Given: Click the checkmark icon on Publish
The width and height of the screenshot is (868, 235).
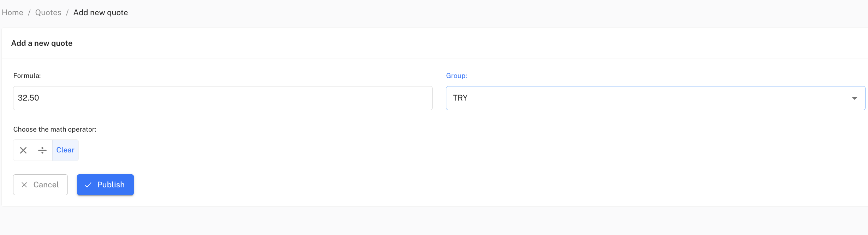Looking at the screenshot, I should (x=88, y=185).
